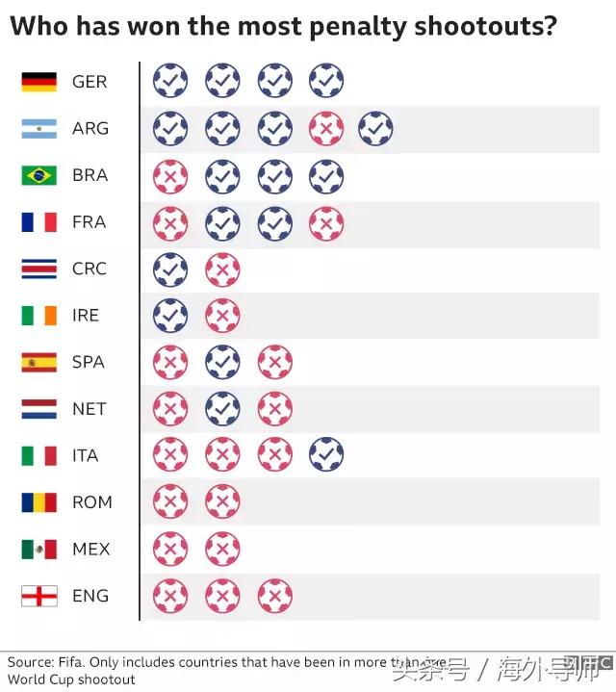Click the Brazil flag icon
Image resolution: width=616 pixels, height=692 pixels.
point(39,175)
